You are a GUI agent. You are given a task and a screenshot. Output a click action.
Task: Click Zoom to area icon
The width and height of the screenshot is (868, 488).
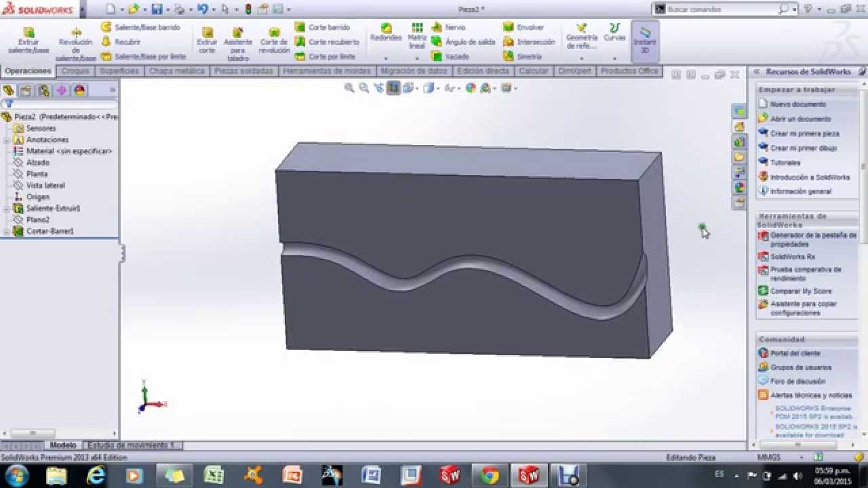(364, 88)
